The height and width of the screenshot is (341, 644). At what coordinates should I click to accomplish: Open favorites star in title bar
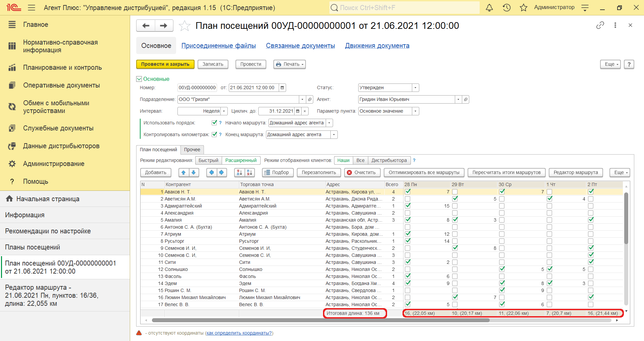tap(523, 7)
